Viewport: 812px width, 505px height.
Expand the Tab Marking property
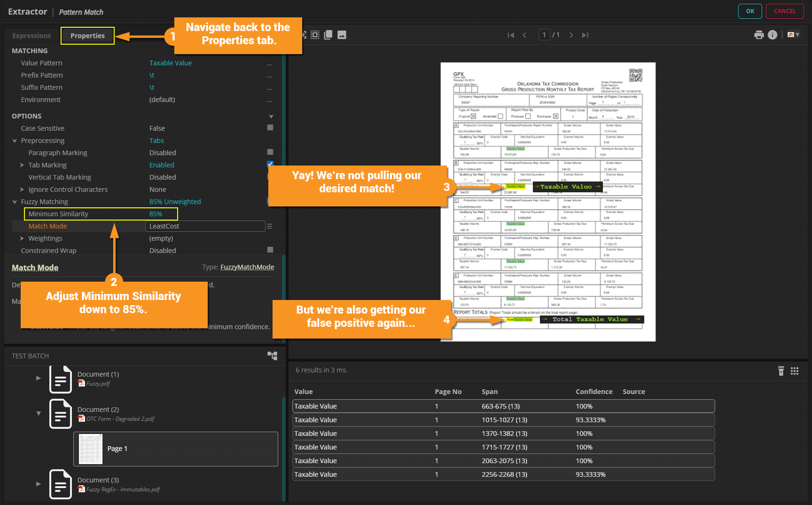(x=22, y=165)
